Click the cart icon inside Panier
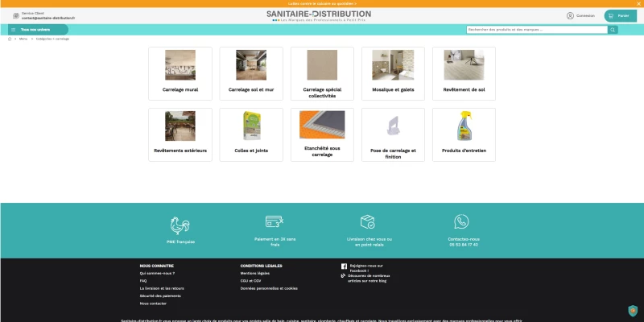 click(x=611, y=15)
